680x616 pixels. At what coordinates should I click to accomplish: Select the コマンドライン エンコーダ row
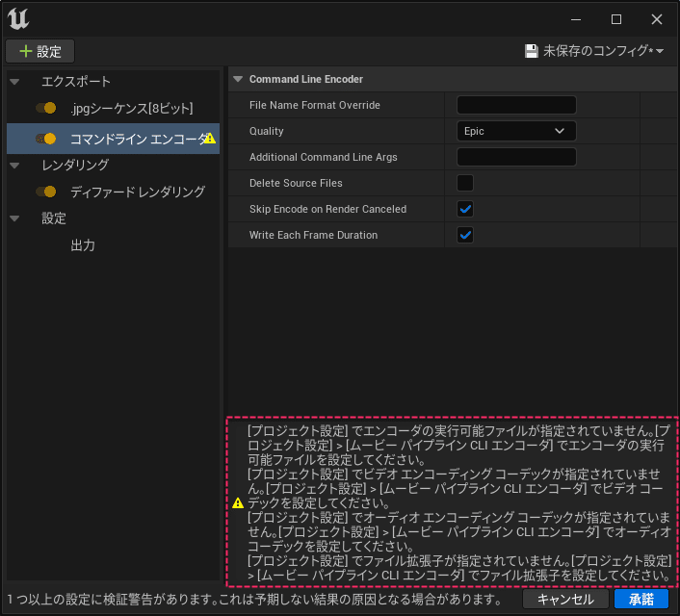[x=114, y=139]
